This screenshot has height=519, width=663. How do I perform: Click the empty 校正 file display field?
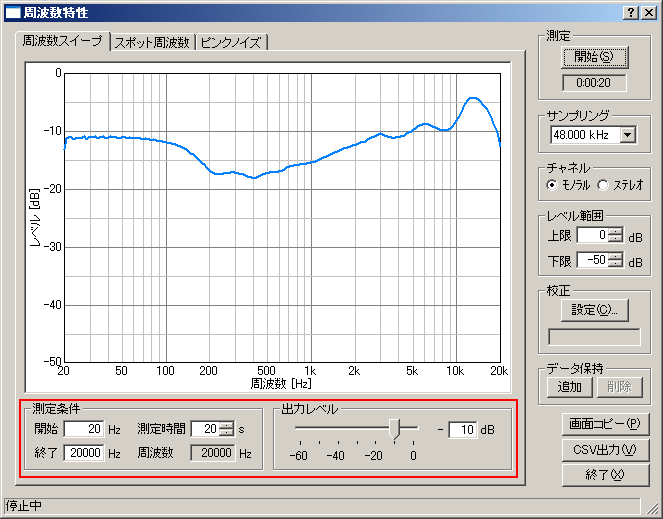click(x=594, y=337)
